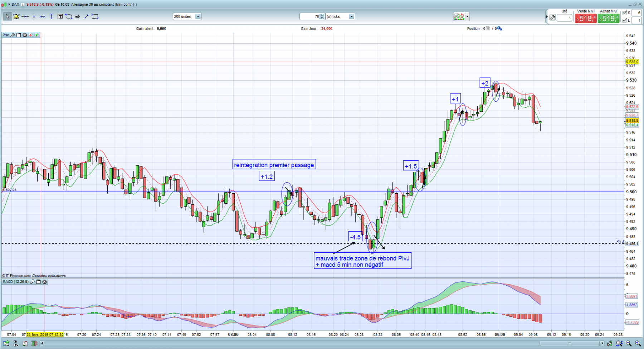Click the L value field showing 4

637,20
